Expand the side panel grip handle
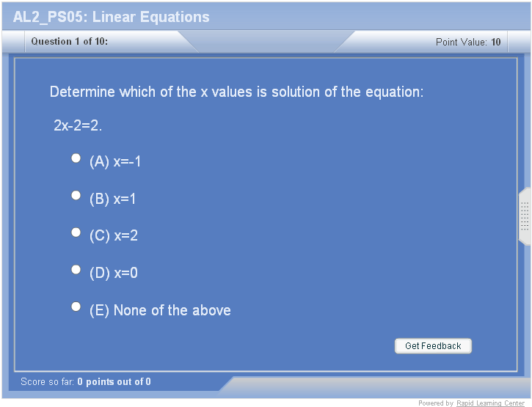This screenshot has height=407, width=532. pos(525,216)
